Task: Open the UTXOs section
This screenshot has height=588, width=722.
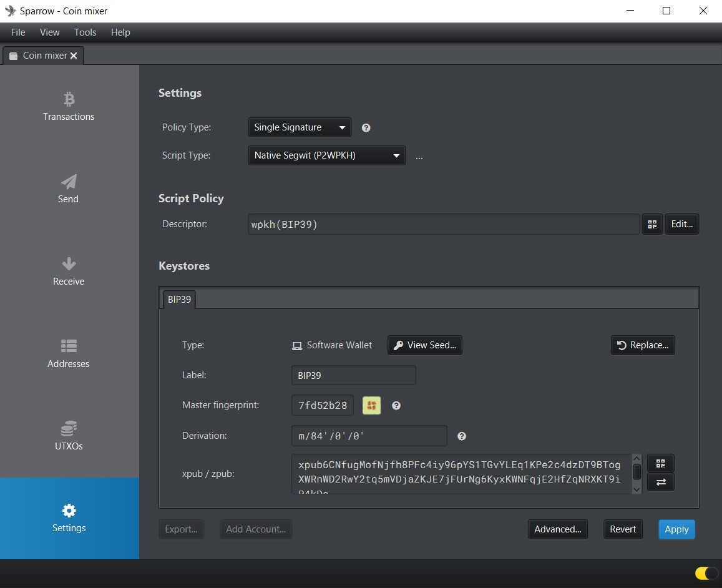Action: (69, 436)
